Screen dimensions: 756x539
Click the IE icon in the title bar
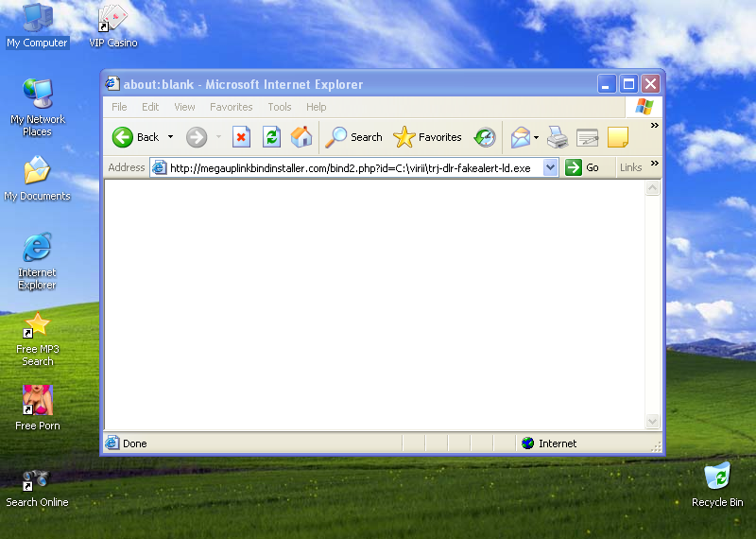[x=112, y=84]
